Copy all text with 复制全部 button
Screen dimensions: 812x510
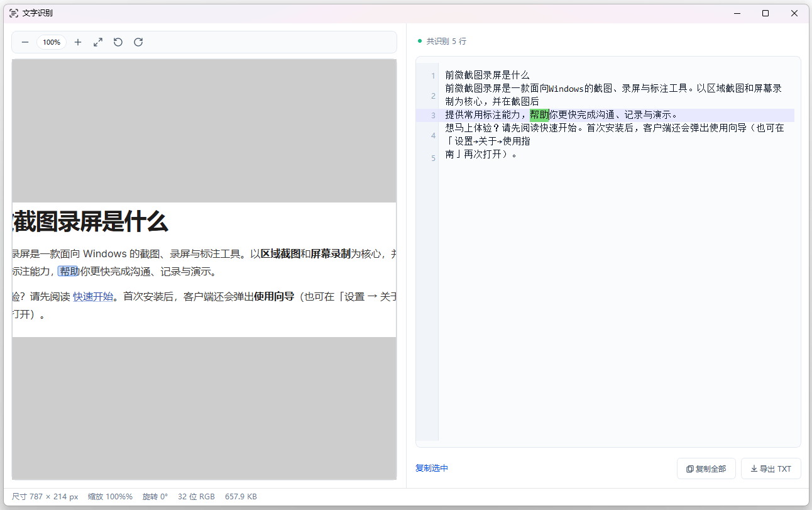pyautogui.click(x=706, y=468)
